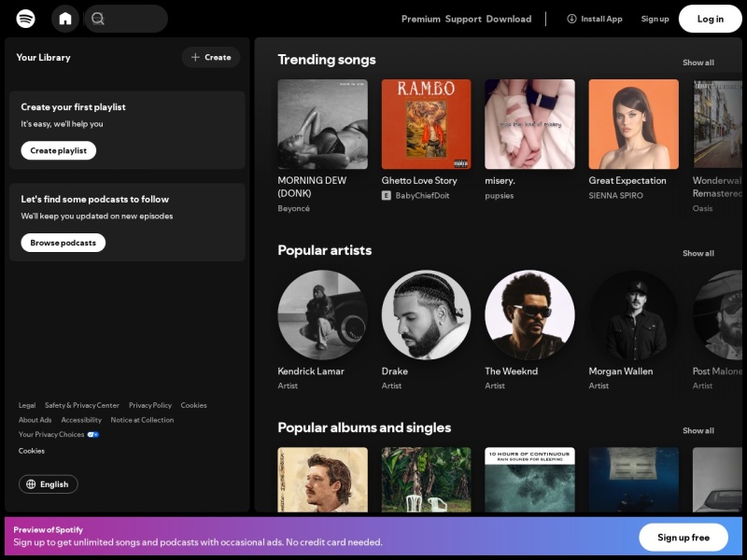Open The Weeknd artist photo
The width and height of the screenshot is (747, 560).
point(529,315)
